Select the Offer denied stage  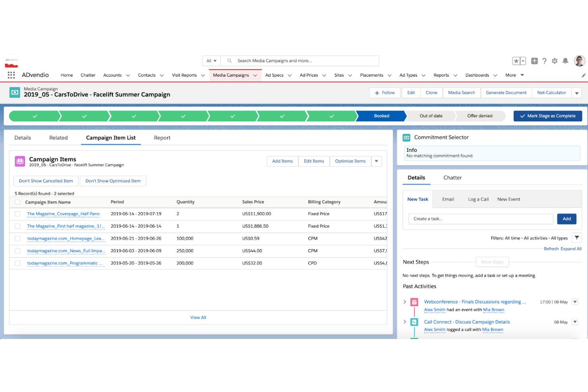click(x=480, y=116)
